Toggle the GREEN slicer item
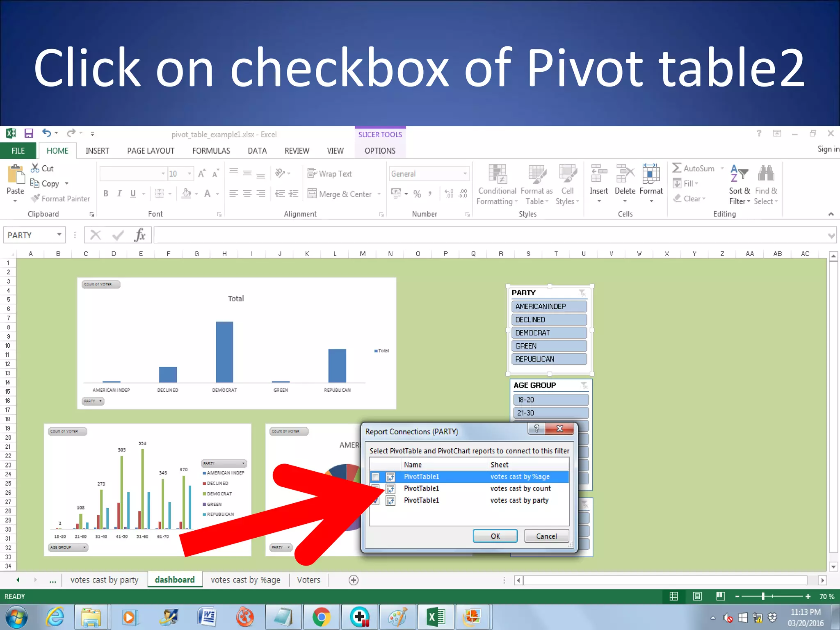This screenshot has width=840, height=630. [549, 346]
